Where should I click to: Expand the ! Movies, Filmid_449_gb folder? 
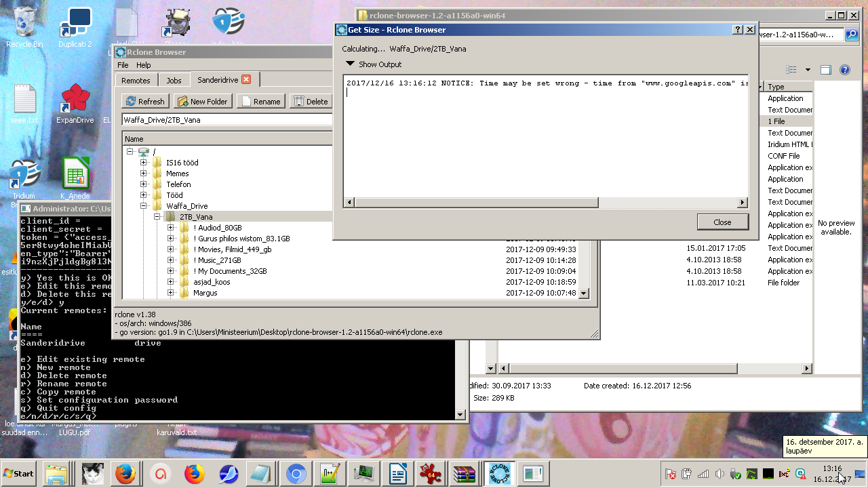[x=170, y=249]
